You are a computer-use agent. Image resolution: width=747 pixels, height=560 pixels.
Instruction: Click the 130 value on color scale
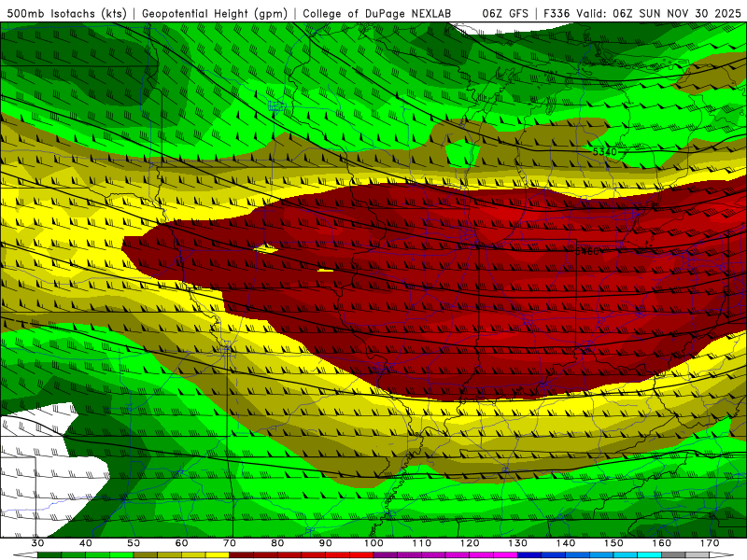point(518,543)
